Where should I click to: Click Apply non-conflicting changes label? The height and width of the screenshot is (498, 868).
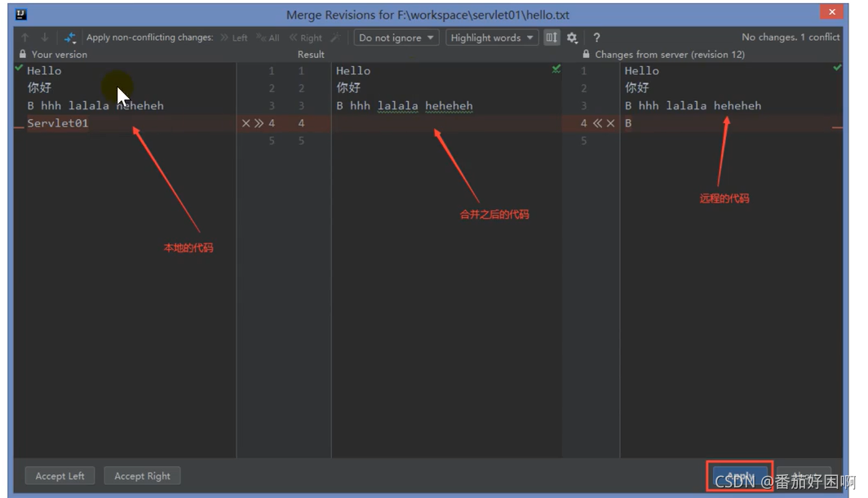[149, 37]
